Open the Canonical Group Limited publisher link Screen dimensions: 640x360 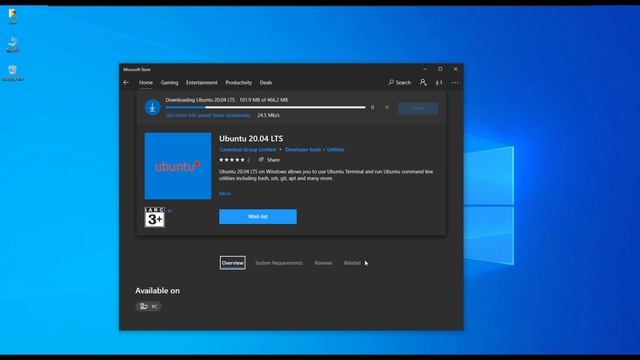click(x=247, y=150)
